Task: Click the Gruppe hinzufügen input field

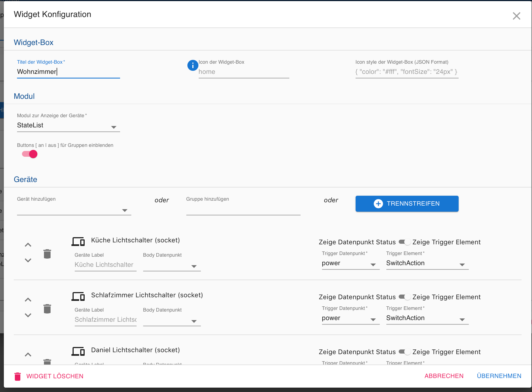Action: click(x=243, y=210)
